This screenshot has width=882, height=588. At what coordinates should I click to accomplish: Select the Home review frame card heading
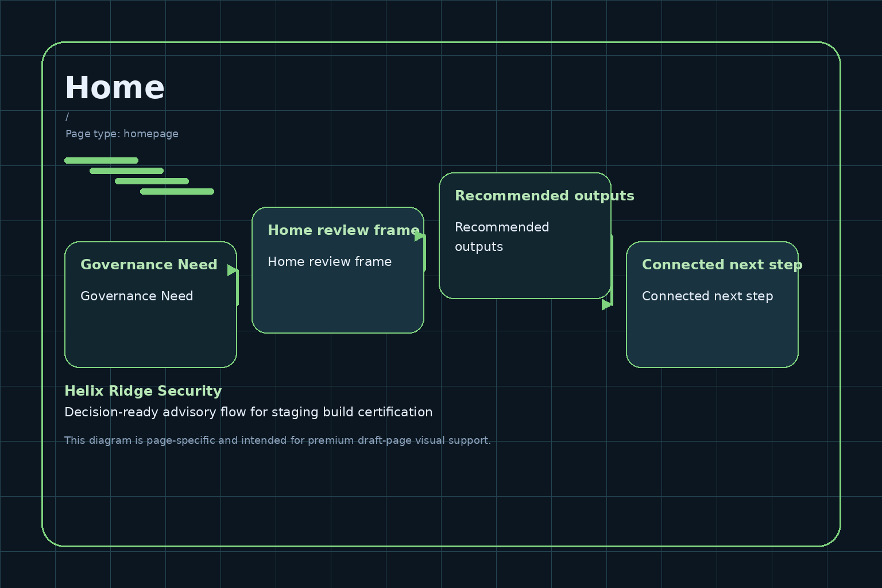343,230
